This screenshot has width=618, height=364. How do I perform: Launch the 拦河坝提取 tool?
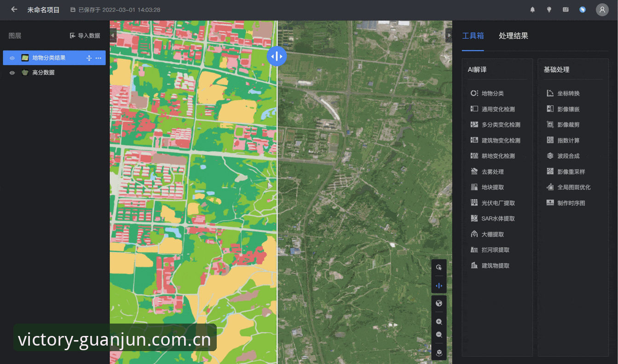490,250
